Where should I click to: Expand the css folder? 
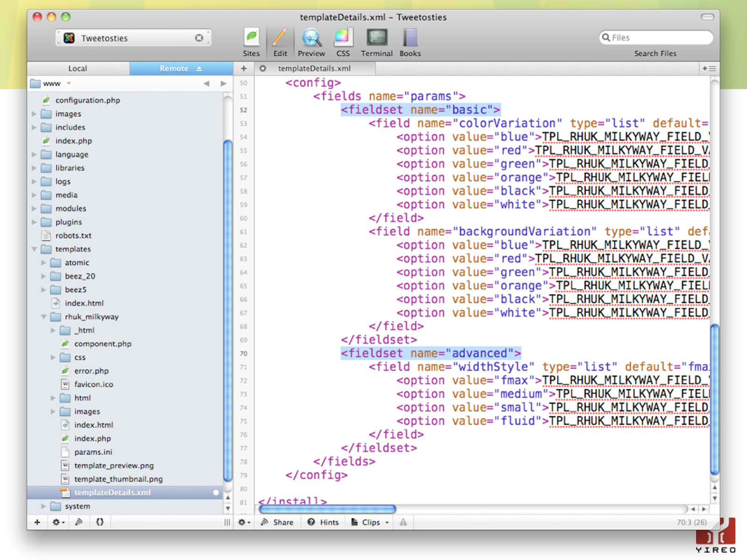click(53, 357)
